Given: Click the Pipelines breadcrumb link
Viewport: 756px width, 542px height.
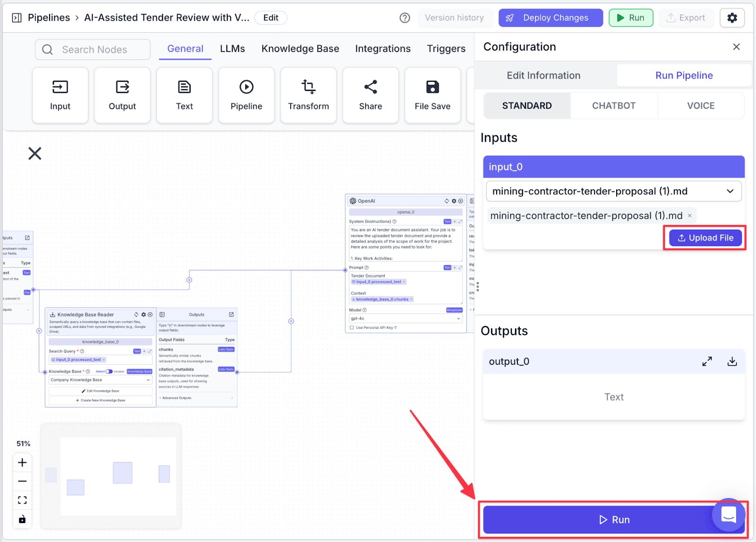Looking at the screenshot, I should pos(49,18).
